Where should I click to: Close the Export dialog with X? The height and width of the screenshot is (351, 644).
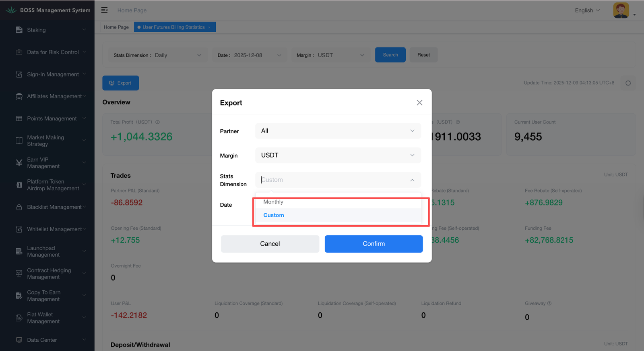coord(419,103)
